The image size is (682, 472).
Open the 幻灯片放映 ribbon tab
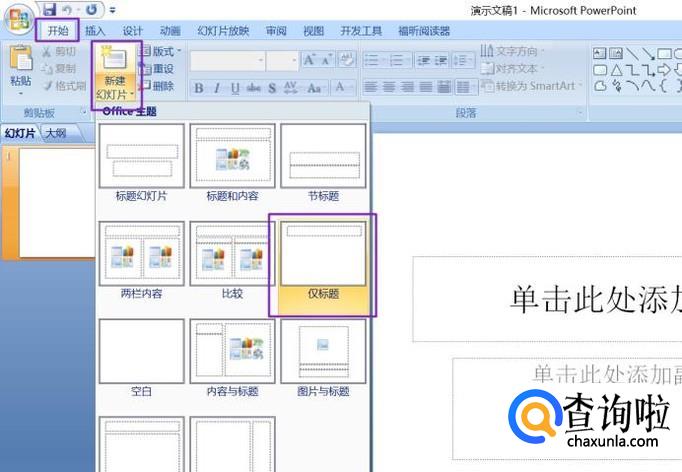[x=223, y=31]
